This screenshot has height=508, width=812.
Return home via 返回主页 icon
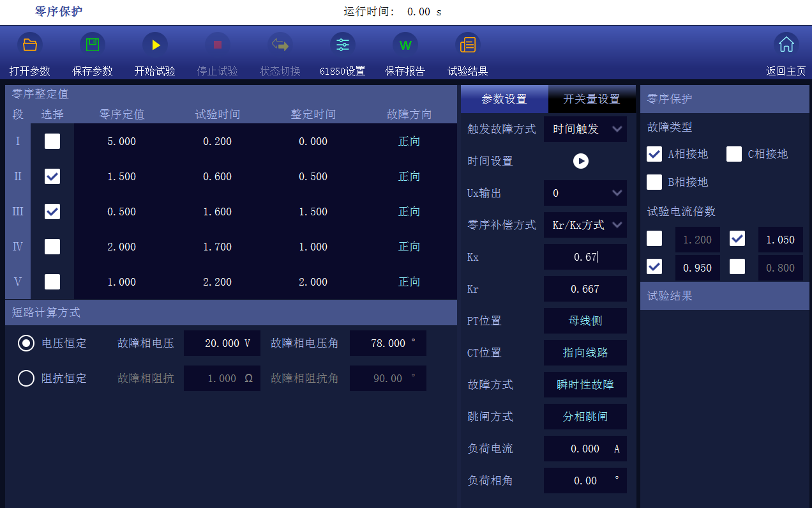pyautogui.click(x=786, y=45)
